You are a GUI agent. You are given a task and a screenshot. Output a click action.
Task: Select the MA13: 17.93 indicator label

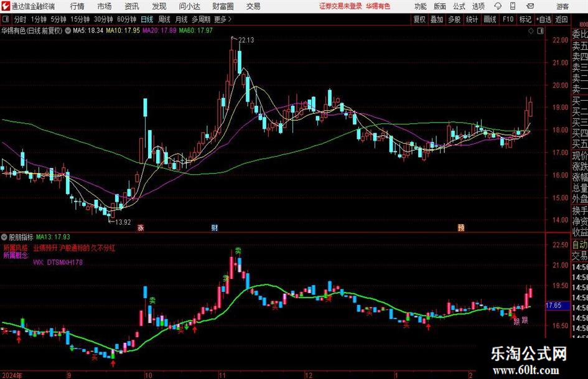pyautogui.click(x=53, y=236)
